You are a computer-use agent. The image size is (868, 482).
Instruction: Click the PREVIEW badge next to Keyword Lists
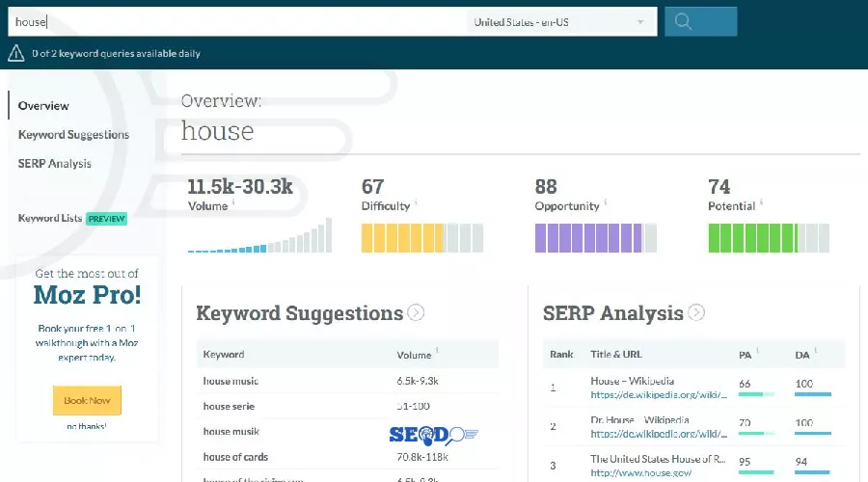pyautogui.click(x=107, y=219)
